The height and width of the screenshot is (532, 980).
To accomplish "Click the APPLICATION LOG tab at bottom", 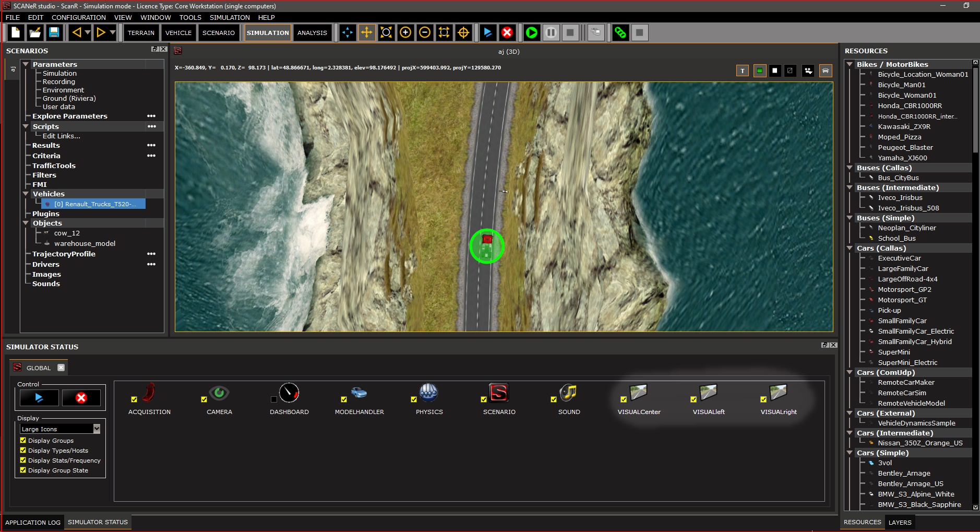I will pyautogui.click(x=33, y=522).
